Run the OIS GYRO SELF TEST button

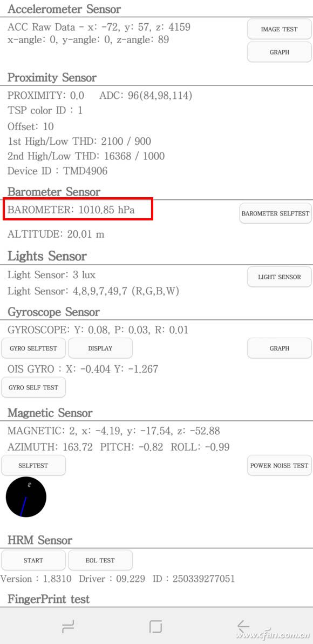33,387
